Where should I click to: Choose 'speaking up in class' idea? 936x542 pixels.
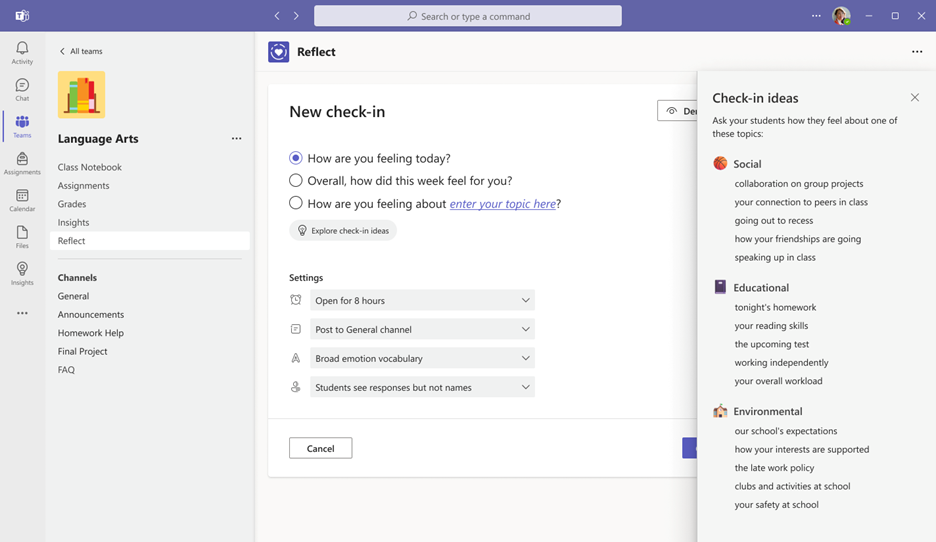[x=775, y=258]
